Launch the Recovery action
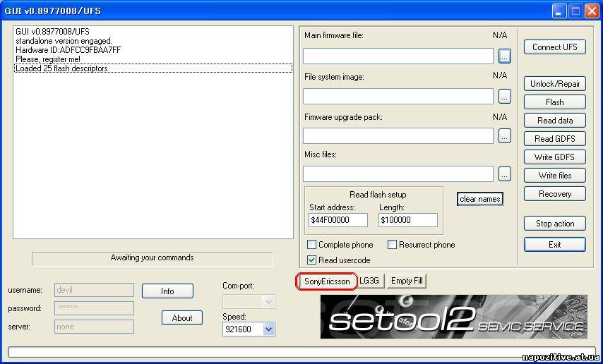Screen dimensions: 603x364 (x=554, y=194)
